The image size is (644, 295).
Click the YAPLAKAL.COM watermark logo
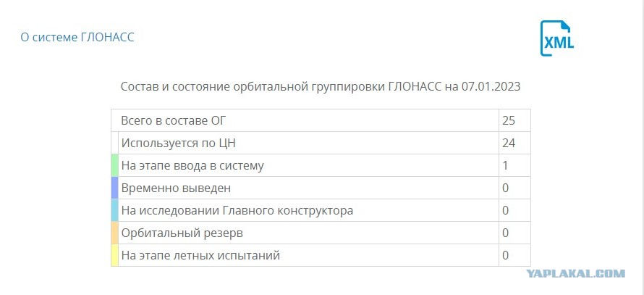tap(575, 273)
